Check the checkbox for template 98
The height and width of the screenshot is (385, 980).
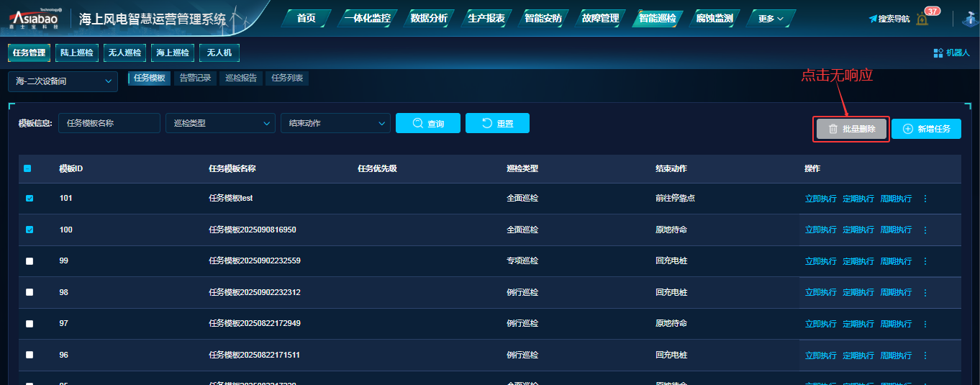click(30, 292)
